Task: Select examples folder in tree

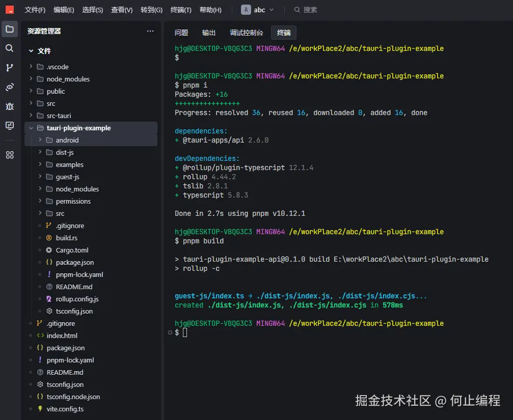Action: [91, 164]
